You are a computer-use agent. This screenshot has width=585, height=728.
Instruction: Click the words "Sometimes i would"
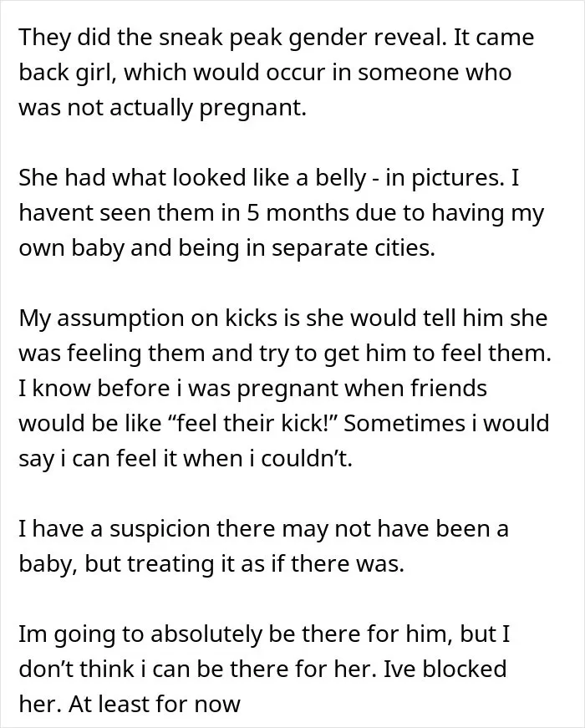(x=446, y=423)
